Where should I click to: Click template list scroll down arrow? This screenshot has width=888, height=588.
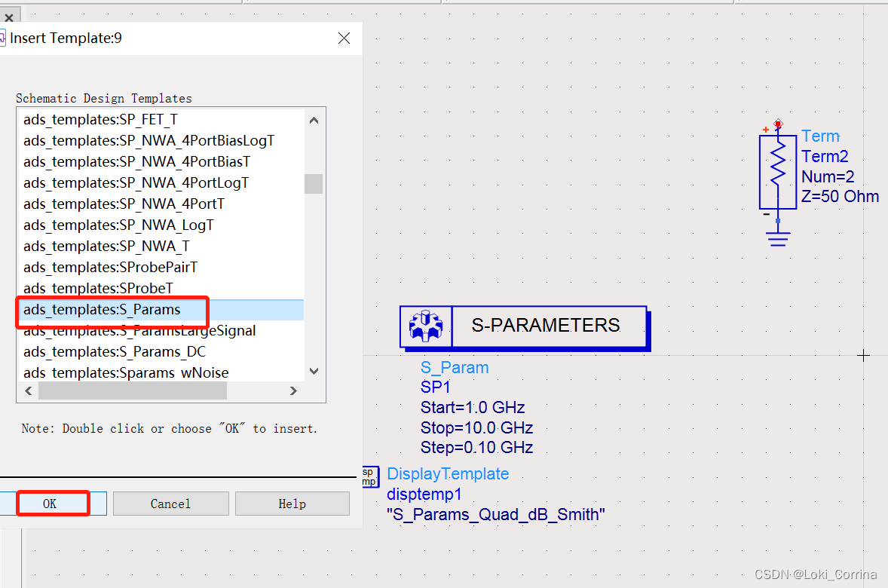click(x=314, y=372)
